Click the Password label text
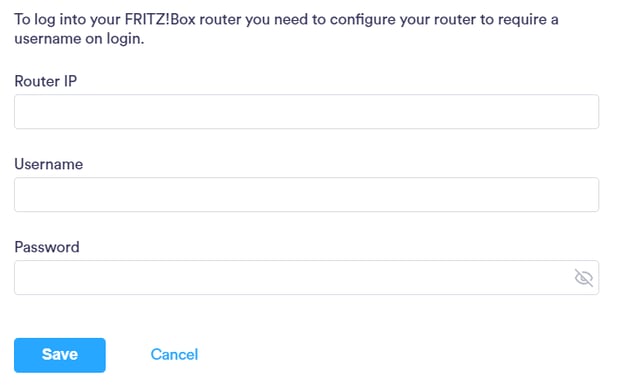Image resolution: width=622 pixels, height=385 pixels. pos(47,247)
